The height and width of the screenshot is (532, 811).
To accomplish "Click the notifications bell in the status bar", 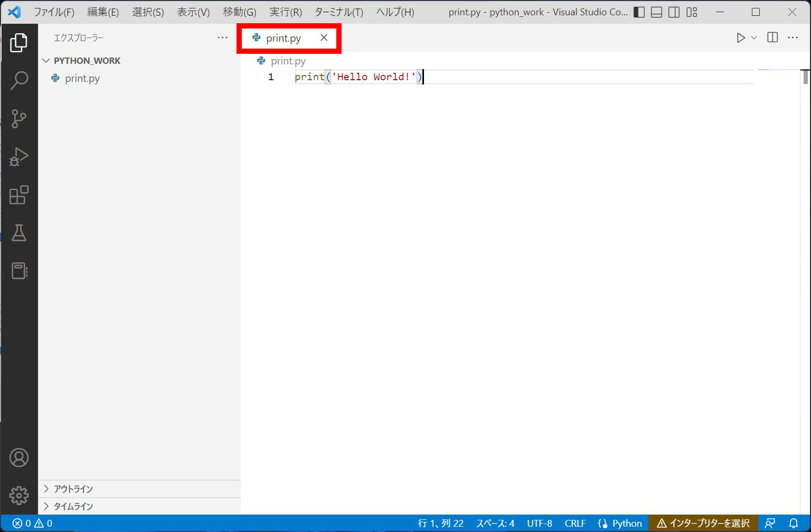I will pos(794,523).
